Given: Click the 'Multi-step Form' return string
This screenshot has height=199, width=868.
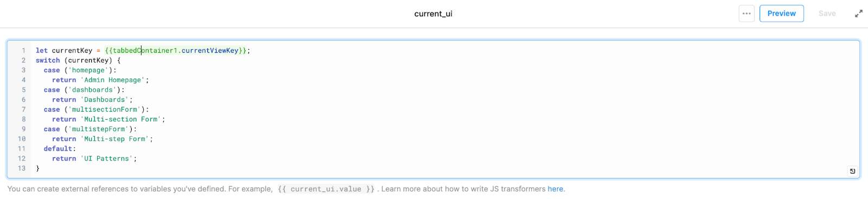Looking at the screenshot, I should (115, 139).
